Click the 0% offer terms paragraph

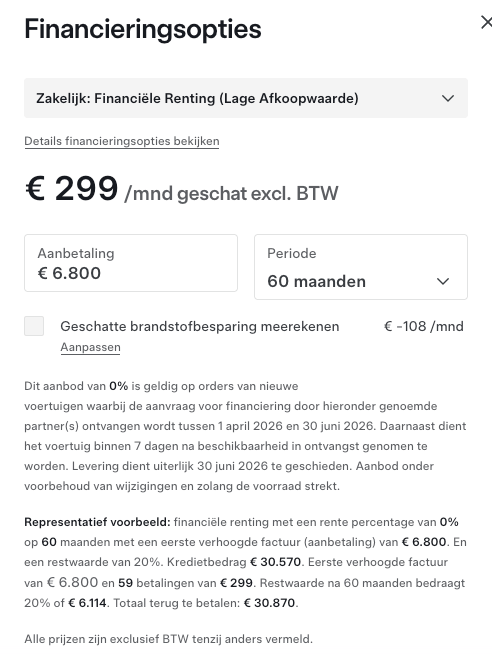[x=245, y=436]
